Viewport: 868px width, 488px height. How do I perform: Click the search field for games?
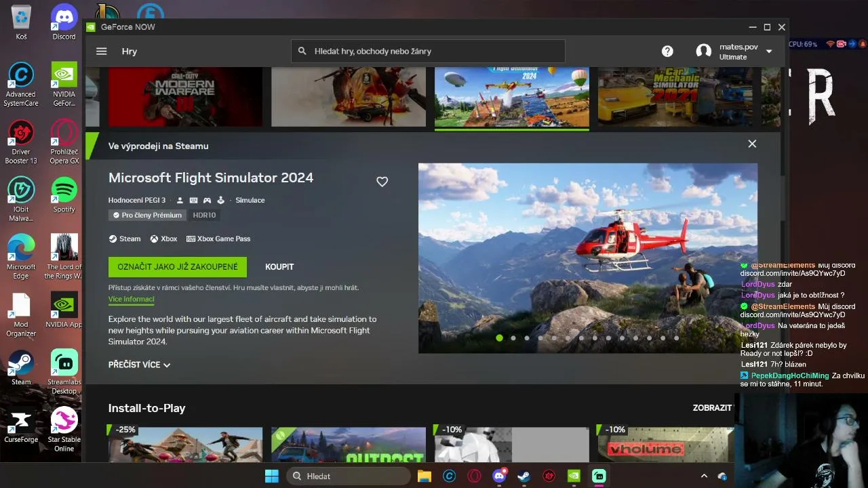428,51
